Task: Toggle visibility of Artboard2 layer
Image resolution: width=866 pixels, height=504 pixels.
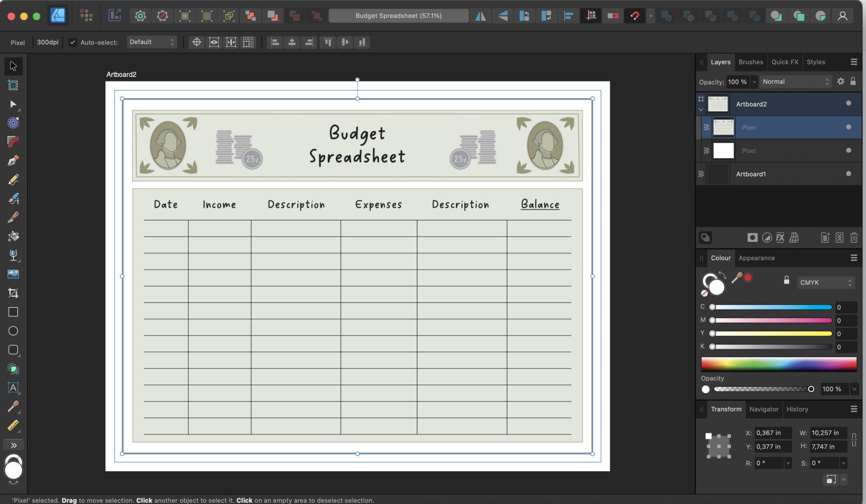Action: tap(848, 103)
